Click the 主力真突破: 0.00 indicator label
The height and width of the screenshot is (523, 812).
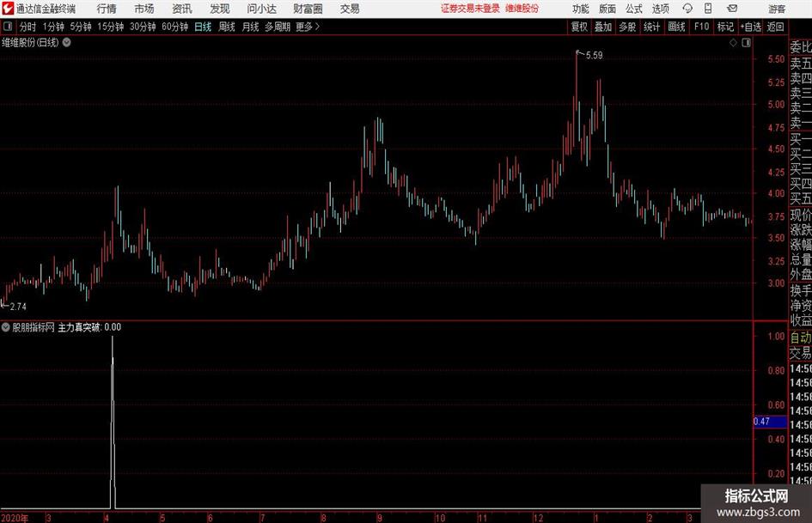(89, 327)
